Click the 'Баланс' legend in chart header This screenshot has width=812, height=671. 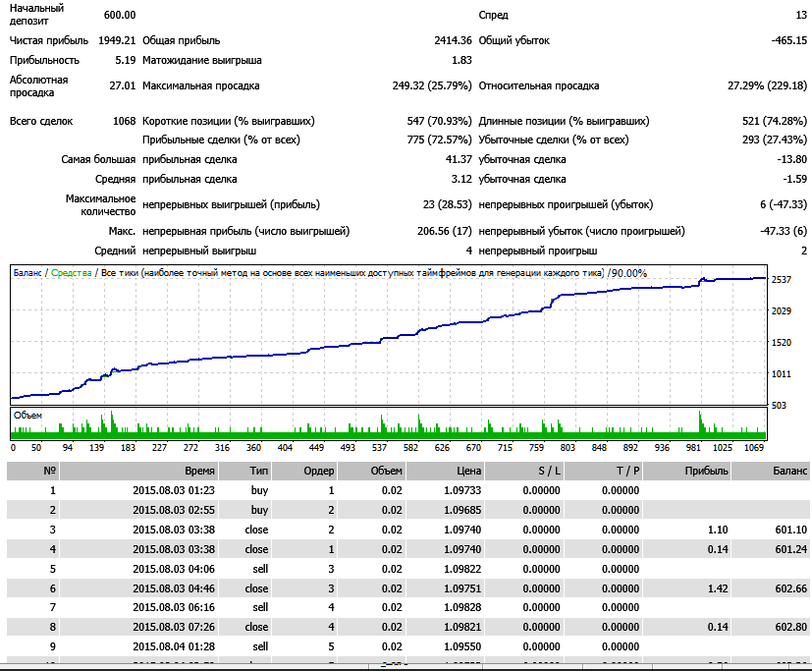pyautogui.click(x=27, y=273)
